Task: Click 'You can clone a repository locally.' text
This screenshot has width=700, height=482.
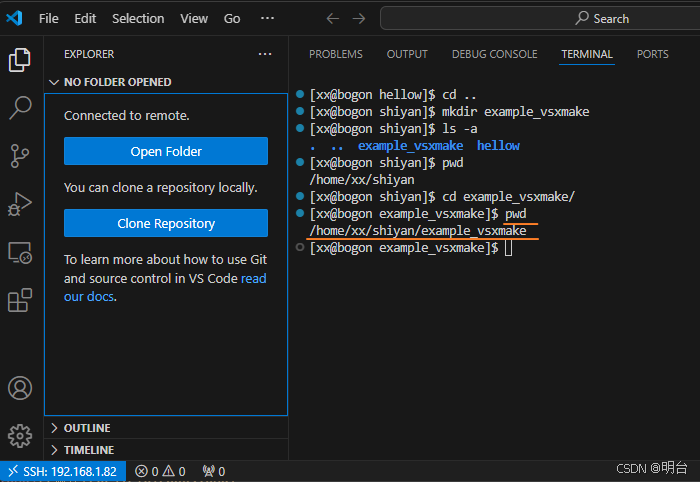Action: coord(161,187)
